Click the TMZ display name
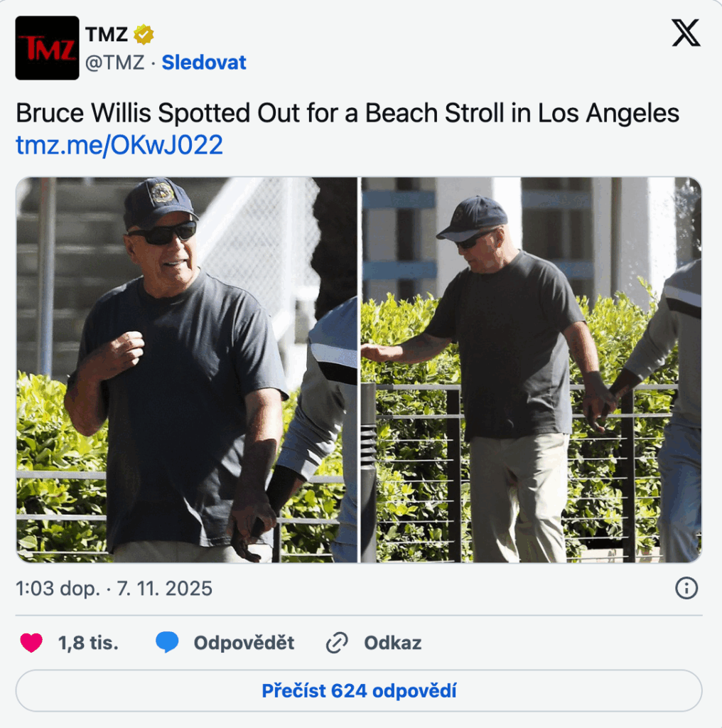Screen dimensions: 722x728 pos(107,34)
